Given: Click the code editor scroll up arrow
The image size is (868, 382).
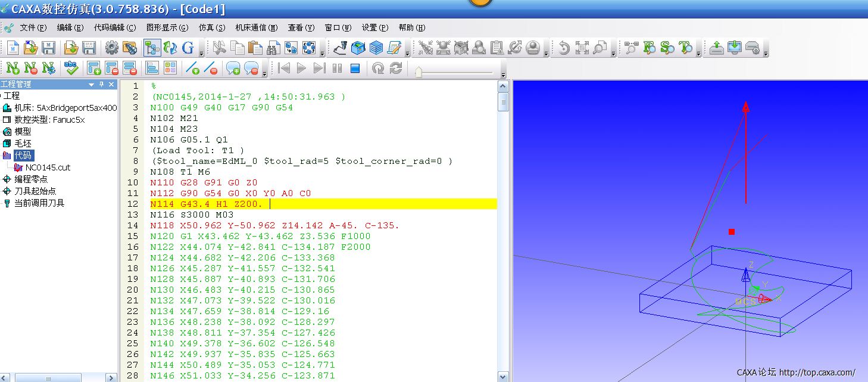Looking at the screenshot, I should click(x=504, y=86).
